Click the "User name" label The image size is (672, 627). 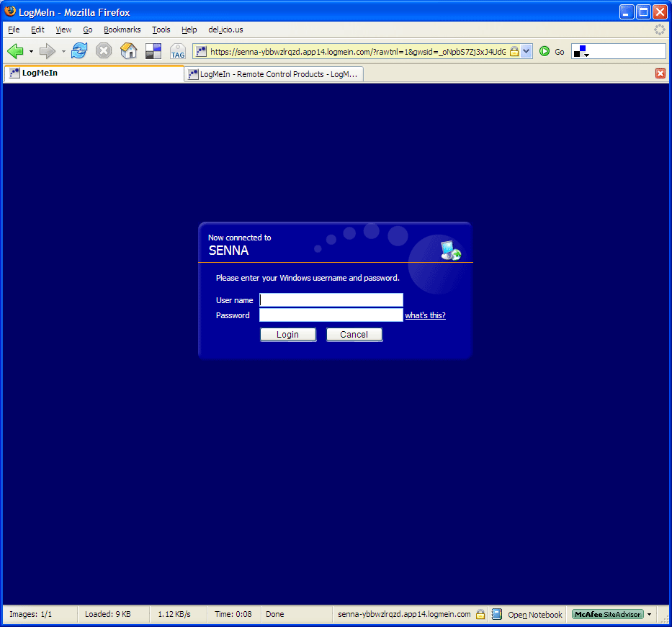coord(234,300)
